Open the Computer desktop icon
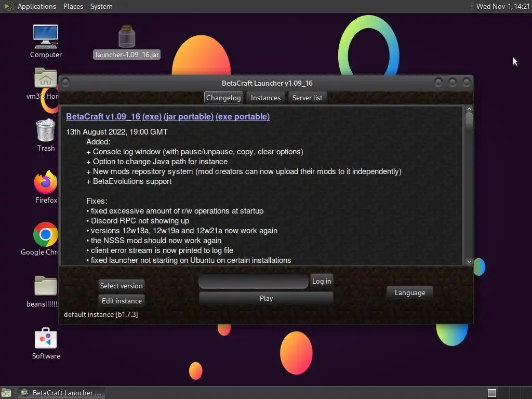The width and height of the screenshot is (532, 399). coord(46,41)
